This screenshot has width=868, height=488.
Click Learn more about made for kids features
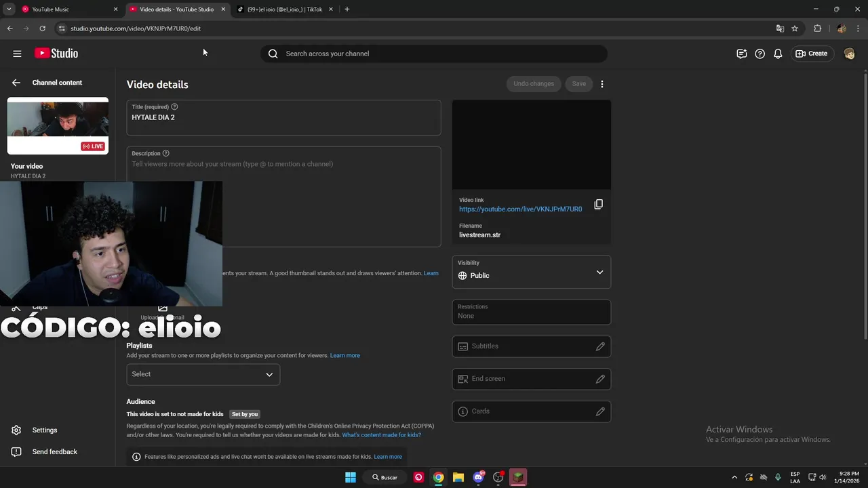388,457
